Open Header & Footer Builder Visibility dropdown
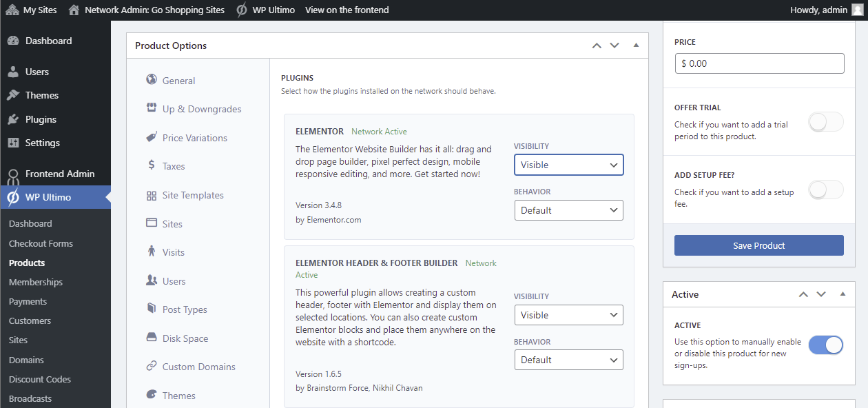The width and height of the screenshot is (868, 408). pyautogui.click(x=568, y=315)
